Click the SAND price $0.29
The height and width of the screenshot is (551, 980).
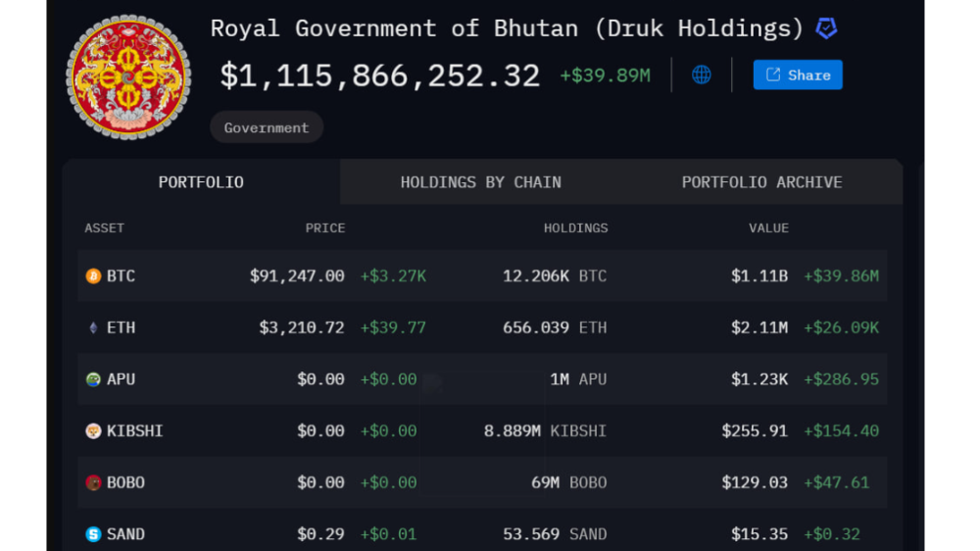pyautogui.click(x=320, y=534)
